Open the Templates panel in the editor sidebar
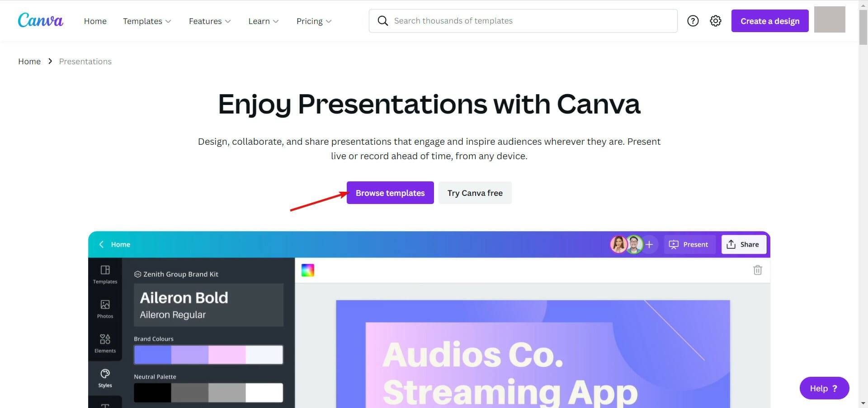 point(105,274)
